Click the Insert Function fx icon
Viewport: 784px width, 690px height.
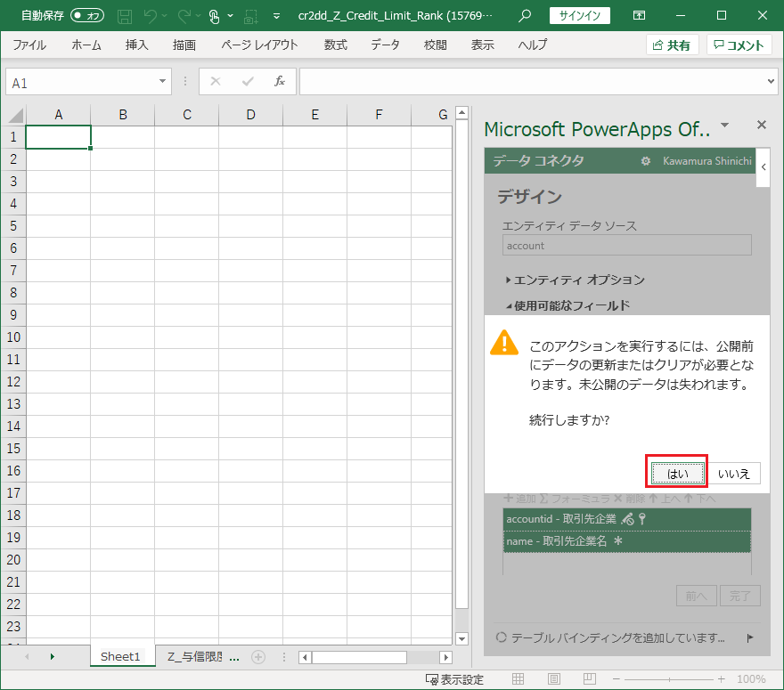(x=280, y=81)
